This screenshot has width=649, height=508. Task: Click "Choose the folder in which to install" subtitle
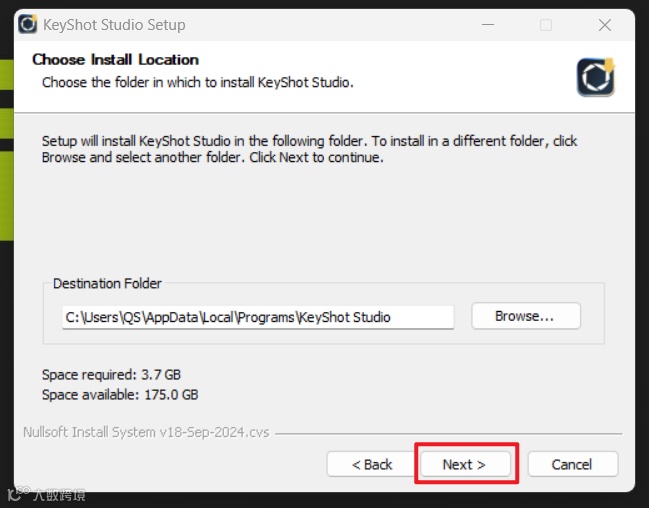[198, 82]
